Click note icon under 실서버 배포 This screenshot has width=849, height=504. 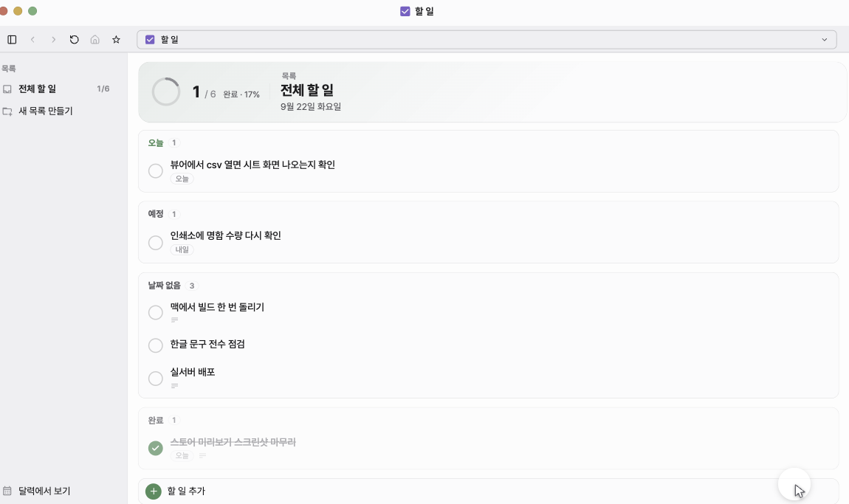tap(174, 386)
